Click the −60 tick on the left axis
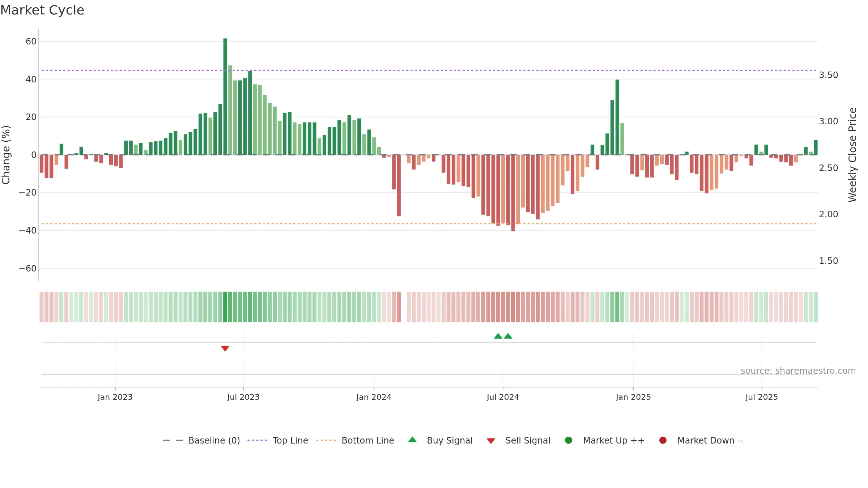868x488 pixels. pyautogui.click(x=28, y=269)
